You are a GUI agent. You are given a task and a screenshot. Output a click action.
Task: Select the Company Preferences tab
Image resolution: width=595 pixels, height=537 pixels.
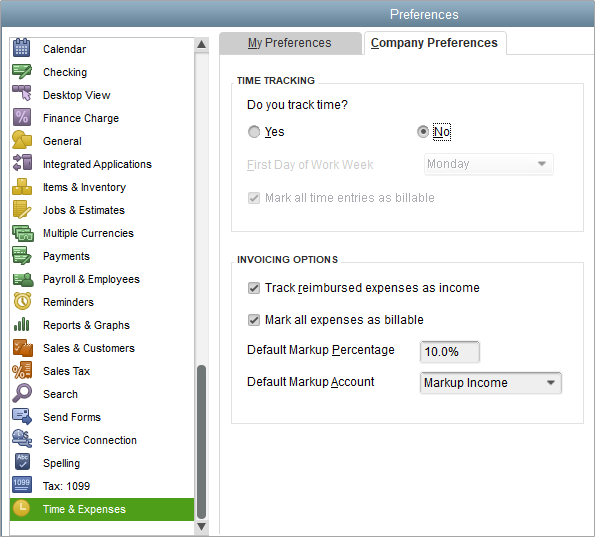point(434,43)
